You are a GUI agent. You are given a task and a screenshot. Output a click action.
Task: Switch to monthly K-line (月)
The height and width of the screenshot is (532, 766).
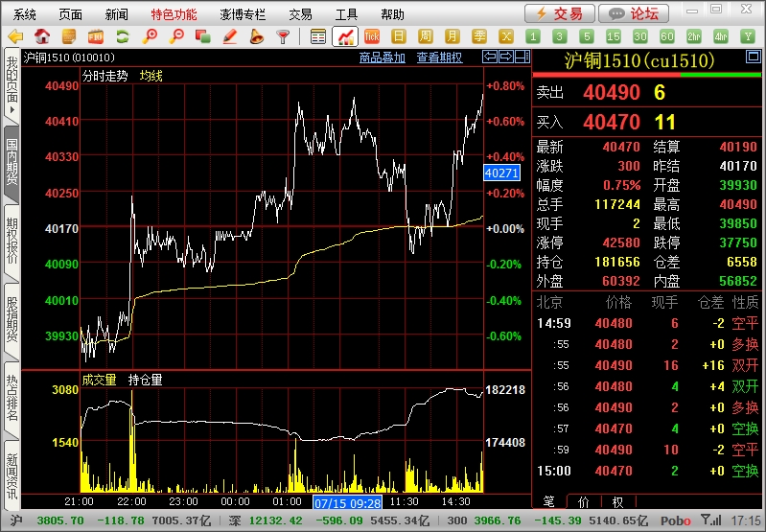(x=453, y=36)
